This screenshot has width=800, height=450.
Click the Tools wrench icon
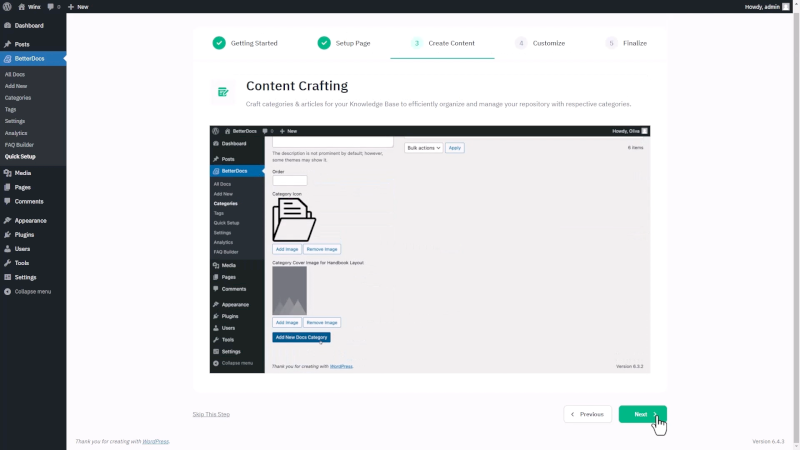tap(8, 263)
